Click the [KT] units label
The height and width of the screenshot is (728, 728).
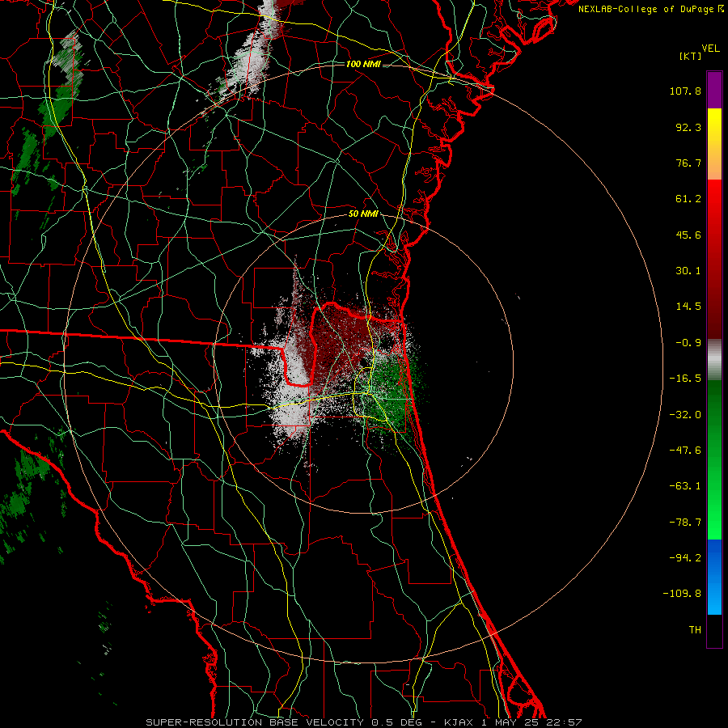[x=691, y=56]
